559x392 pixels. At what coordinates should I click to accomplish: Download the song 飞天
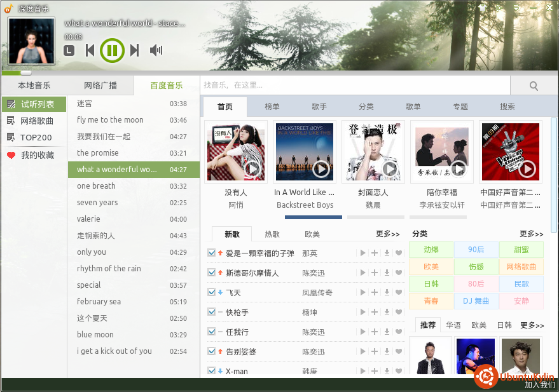pyautogui.click(x=387, y=292)
